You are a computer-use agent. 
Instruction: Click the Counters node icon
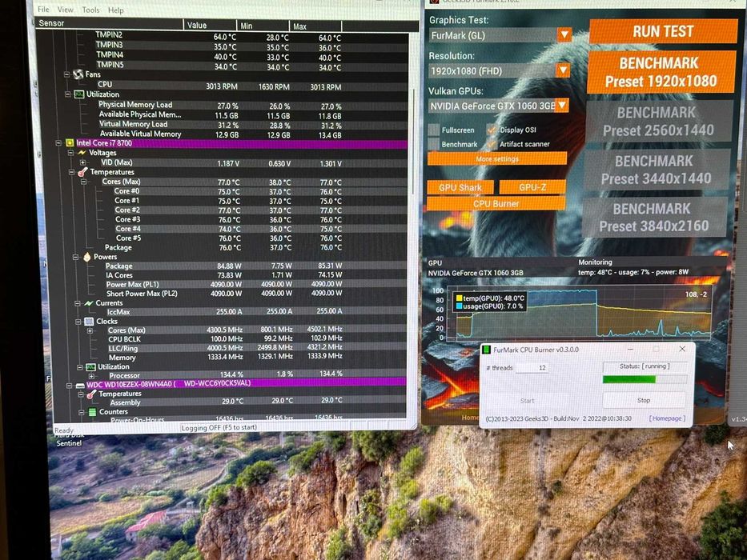pos(92,412)
